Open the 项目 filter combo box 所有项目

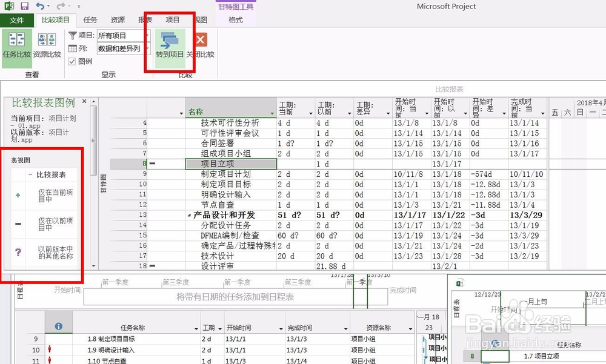123,36
